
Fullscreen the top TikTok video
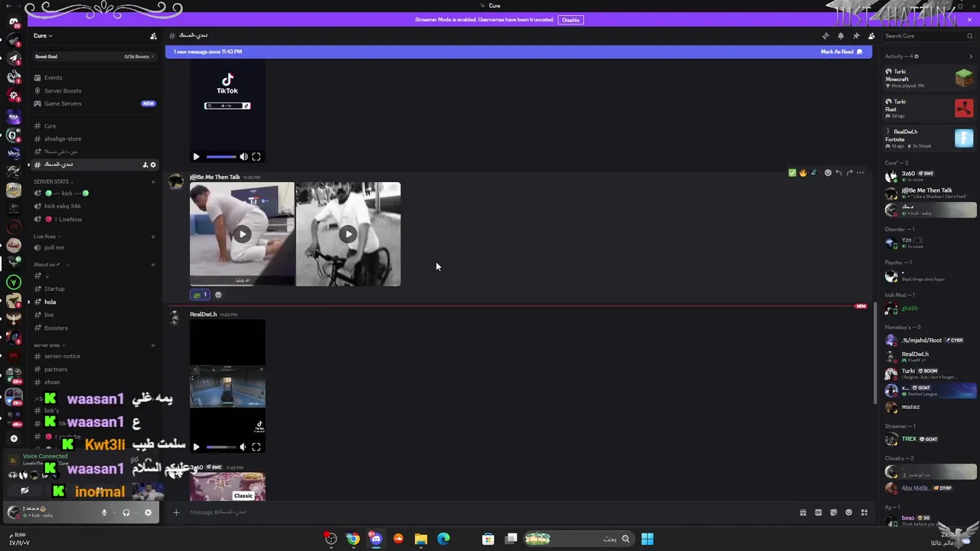[256, 157]
